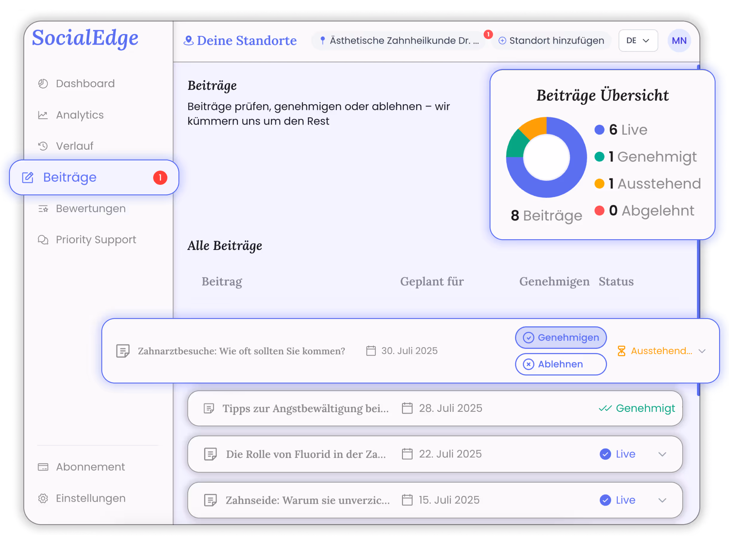Click the green Genehmigt legend dot
The height and width of the screenshot is (560, 729).
click(599, 157)
